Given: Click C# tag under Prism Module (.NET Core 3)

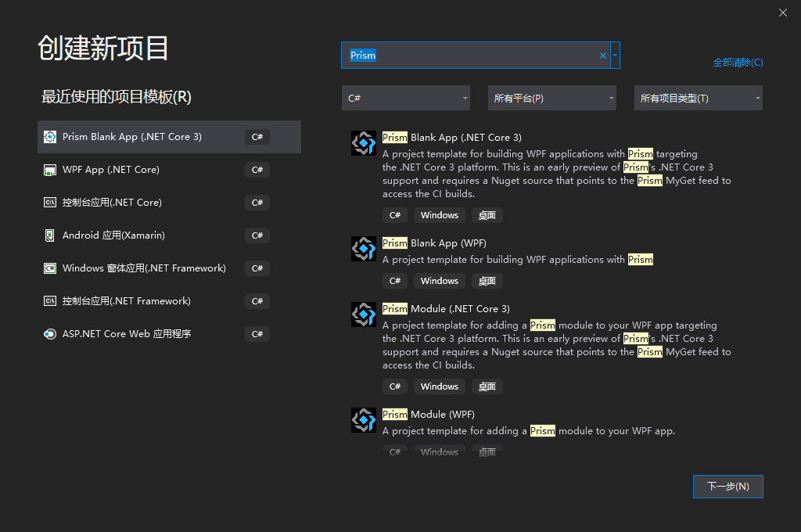Looking at the screenshot, I should 395,386.
